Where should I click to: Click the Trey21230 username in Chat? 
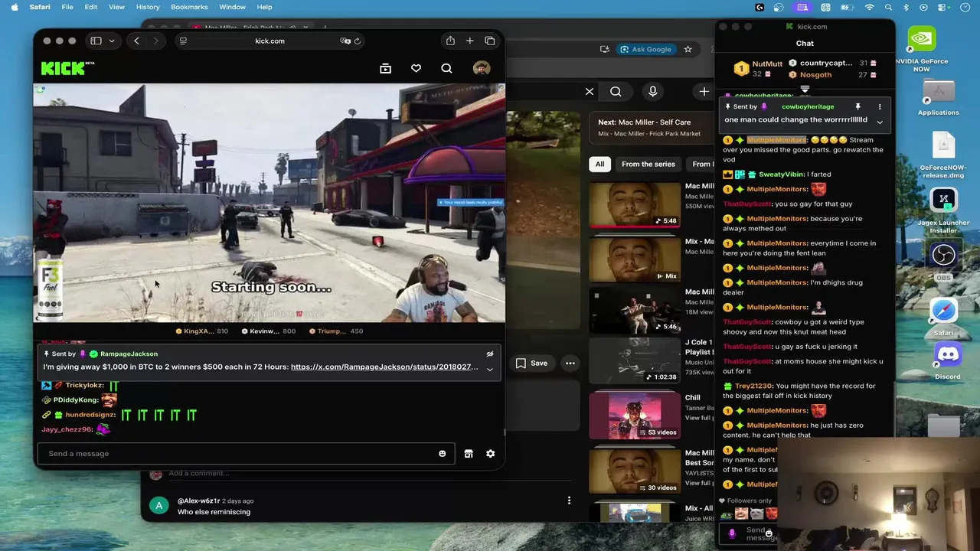point(754,386)
